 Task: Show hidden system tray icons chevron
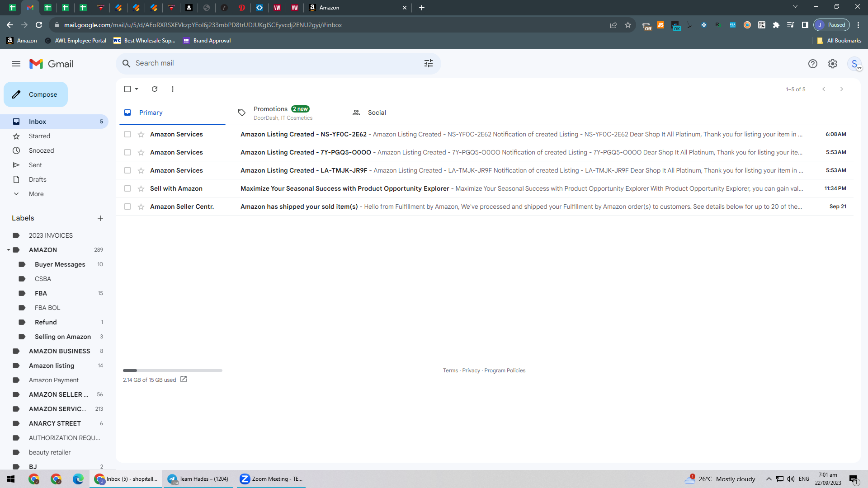(x=769, y=479)
